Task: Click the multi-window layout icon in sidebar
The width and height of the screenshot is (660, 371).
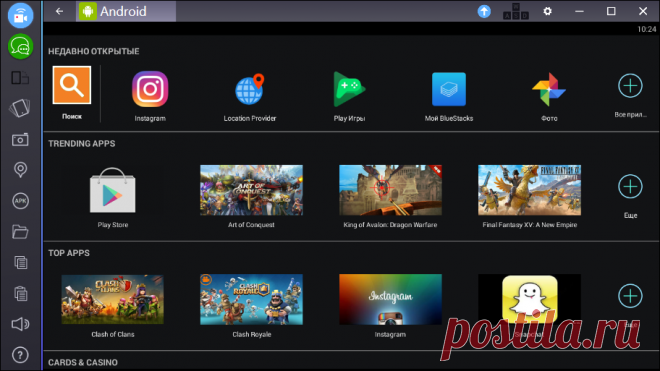Action: tap(20, 78)
